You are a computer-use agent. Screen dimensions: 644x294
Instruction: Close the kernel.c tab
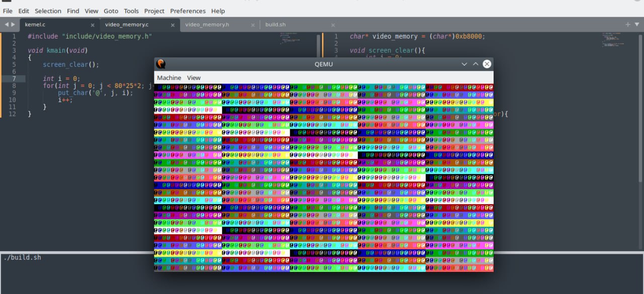click(93, 25)
